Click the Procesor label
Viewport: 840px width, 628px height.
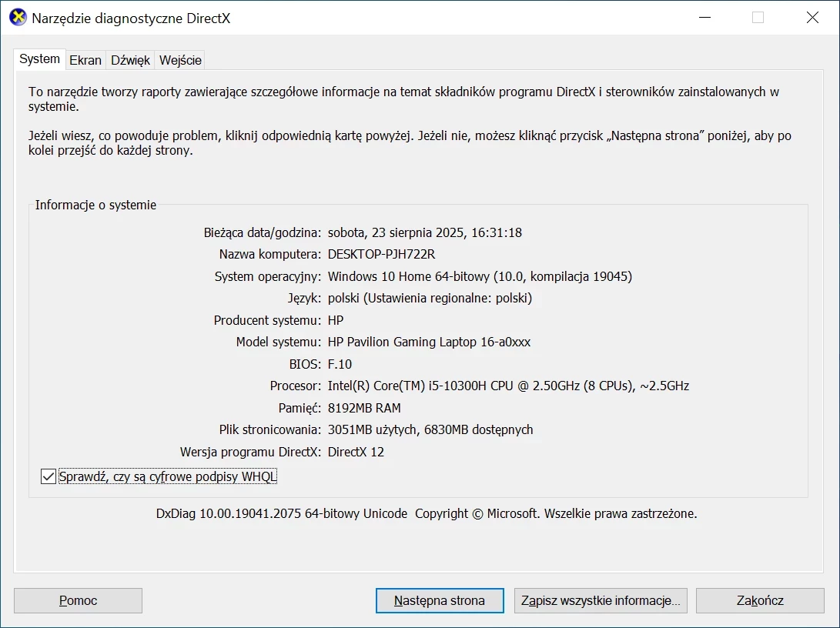[296, 386]
